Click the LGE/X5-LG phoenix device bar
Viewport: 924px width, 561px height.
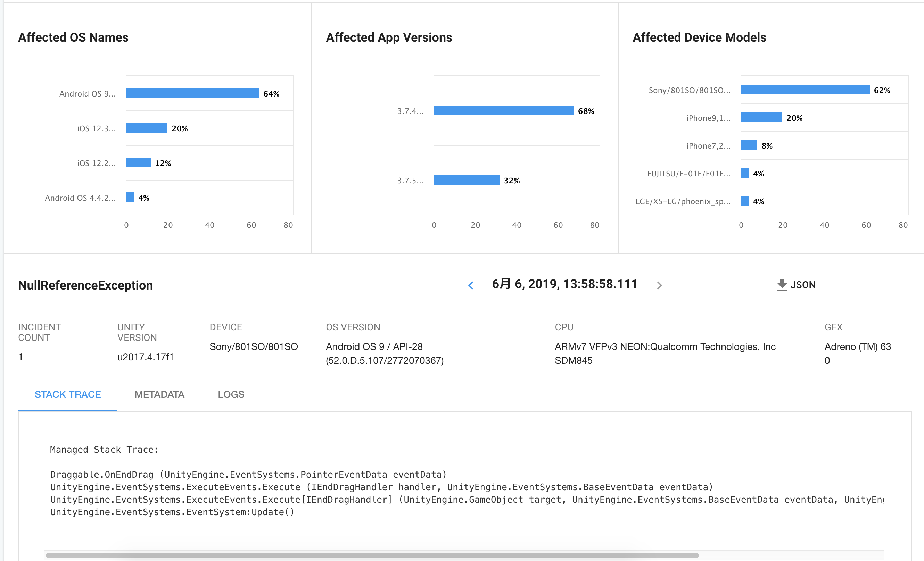coord(745,201)
